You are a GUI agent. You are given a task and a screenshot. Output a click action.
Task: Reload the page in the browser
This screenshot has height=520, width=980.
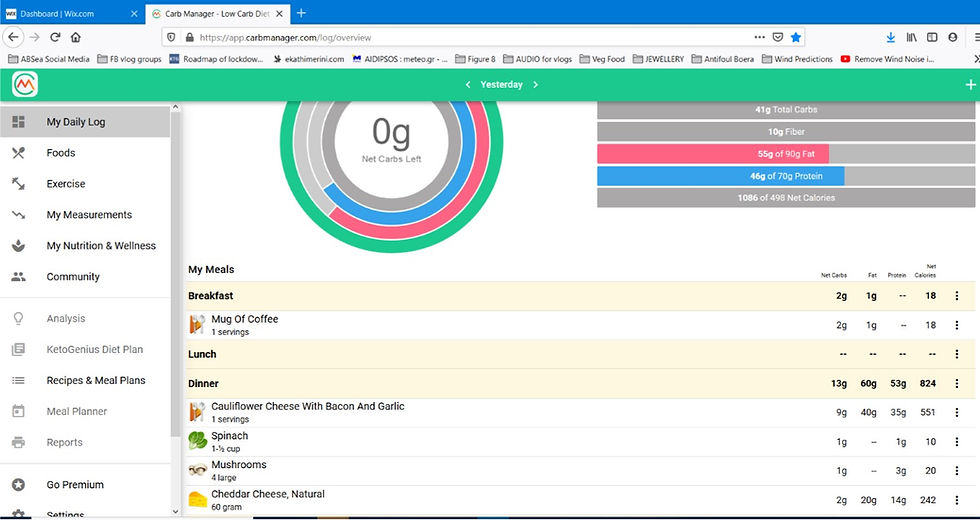tap(55, 38)
